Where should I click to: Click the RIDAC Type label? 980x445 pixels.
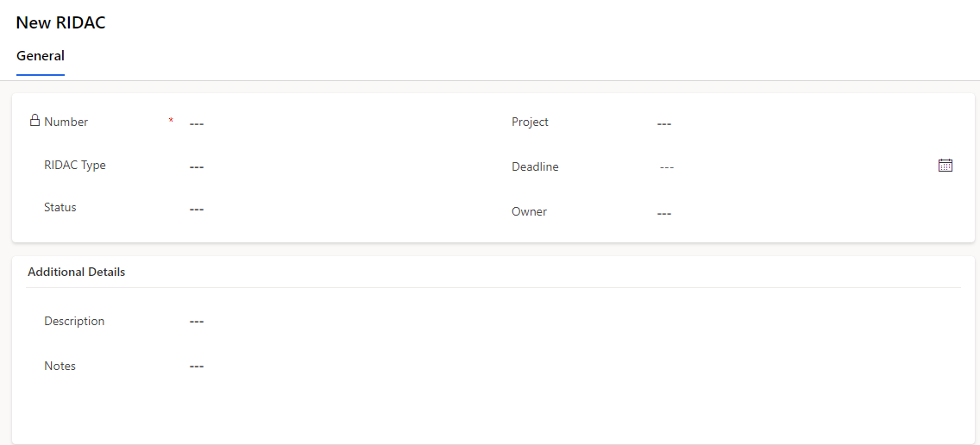click(x=75, y=166)
